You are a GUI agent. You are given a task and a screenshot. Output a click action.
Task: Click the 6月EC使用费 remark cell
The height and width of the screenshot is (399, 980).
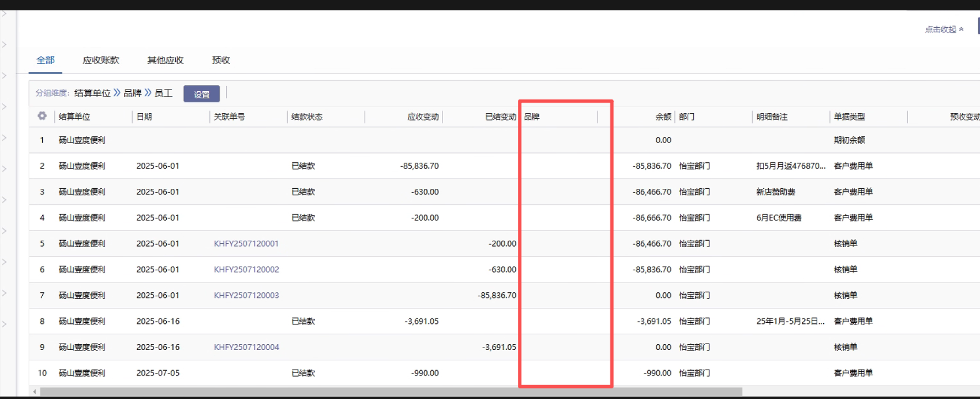coord(779,218)
